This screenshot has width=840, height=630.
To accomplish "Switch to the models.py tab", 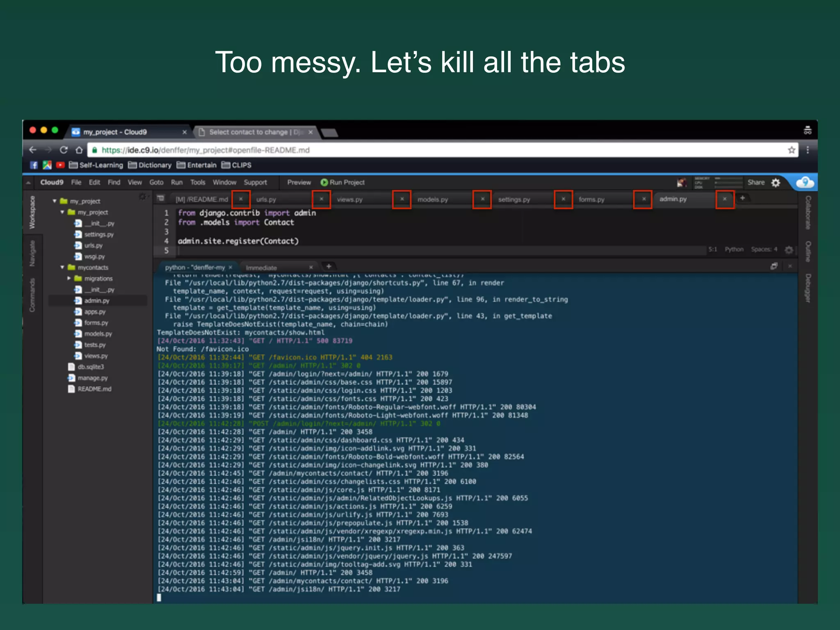I will pos(433,200).
